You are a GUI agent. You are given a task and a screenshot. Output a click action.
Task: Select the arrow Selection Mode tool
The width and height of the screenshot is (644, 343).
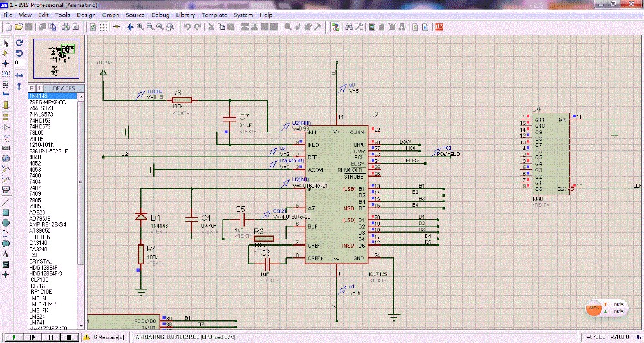(x=6, y=43)
